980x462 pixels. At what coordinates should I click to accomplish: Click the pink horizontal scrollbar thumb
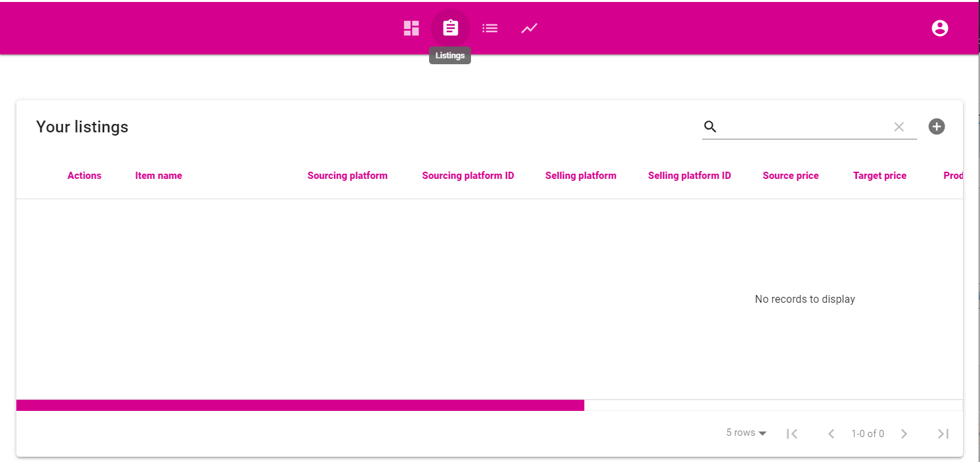coord(300,405)
